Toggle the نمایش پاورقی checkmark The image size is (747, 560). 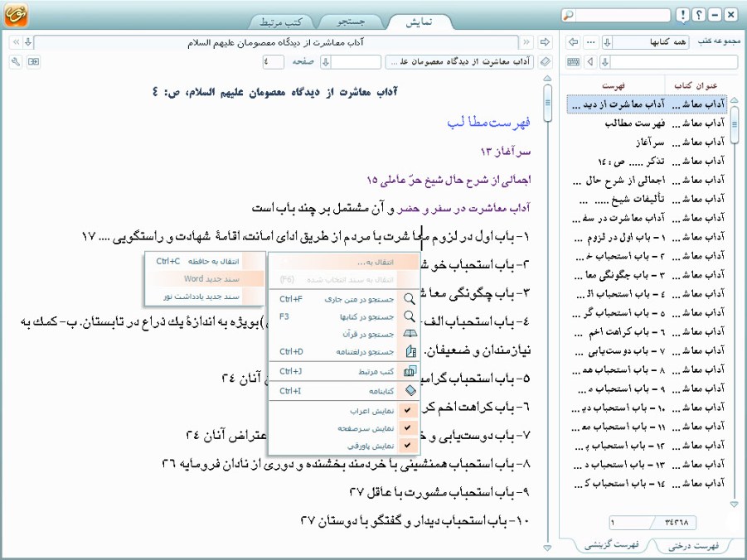407,446
